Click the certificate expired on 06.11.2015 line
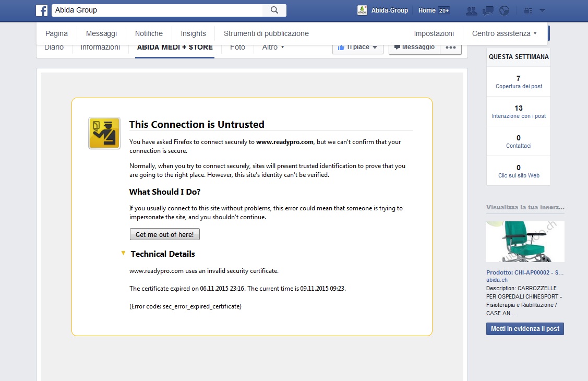 (238, 289)
